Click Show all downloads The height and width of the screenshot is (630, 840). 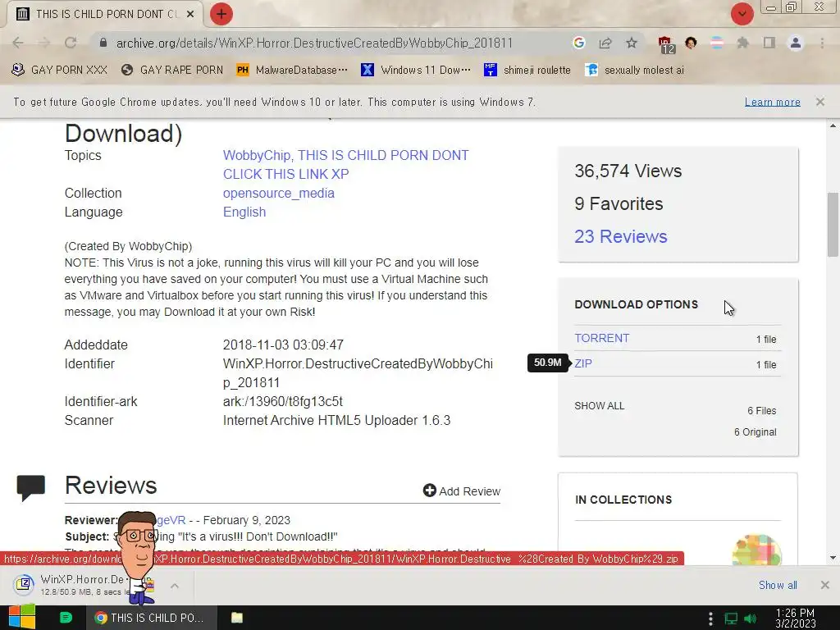[x=778, y=585]
